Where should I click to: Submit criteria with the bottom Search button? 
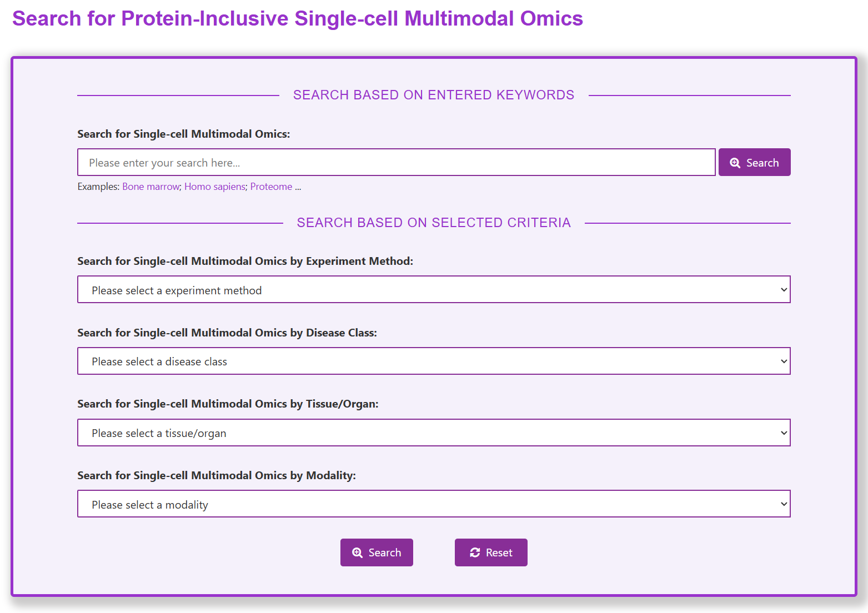(x=377, y=552)
